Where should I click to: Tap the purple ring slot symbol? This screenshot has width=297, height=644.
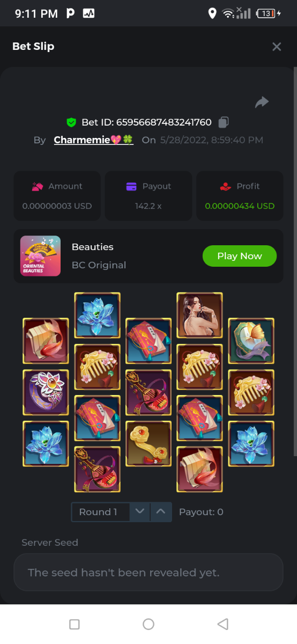(46, 392)
